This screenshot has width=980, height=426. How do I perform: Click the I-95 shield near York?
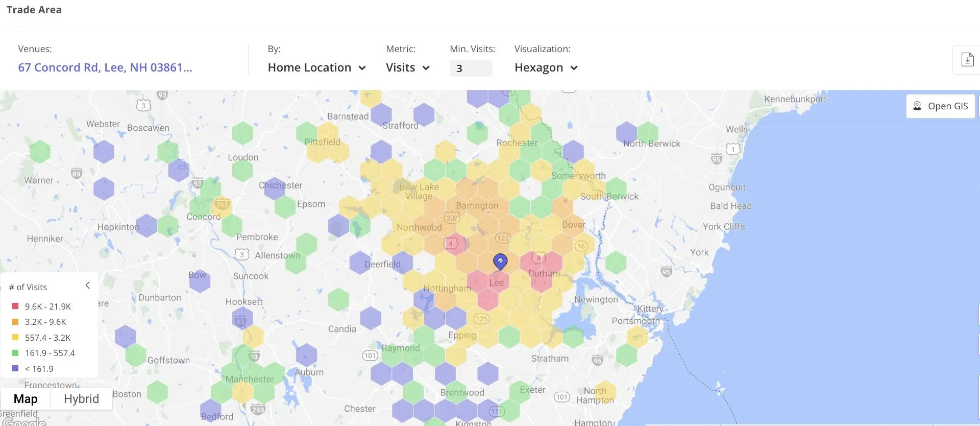click(x=666, y=272)
